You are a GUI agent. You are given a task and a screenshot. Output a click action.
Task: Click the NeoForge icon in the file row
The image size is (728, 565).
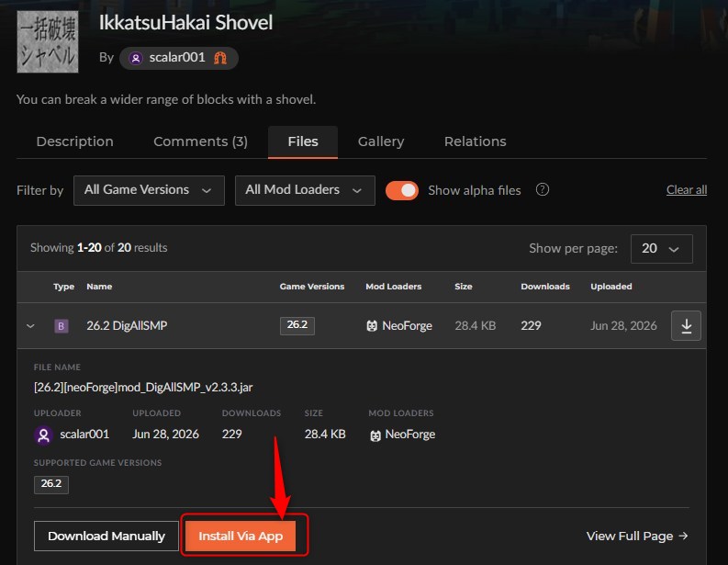pos(372,326)
